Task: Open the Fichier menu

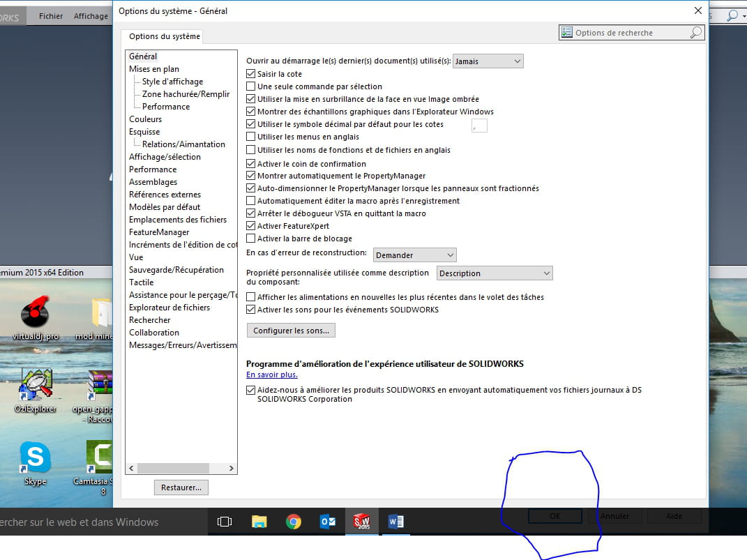Action: click(x=51, y=16)
